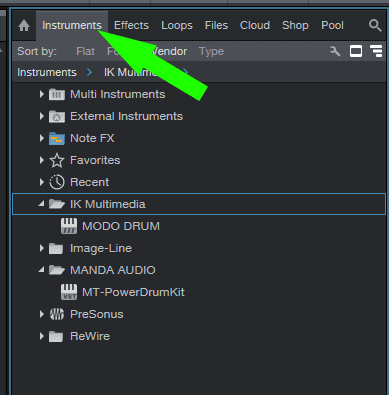
Task: Expand the Multi Instruments folder
Action: pos(41,94)
